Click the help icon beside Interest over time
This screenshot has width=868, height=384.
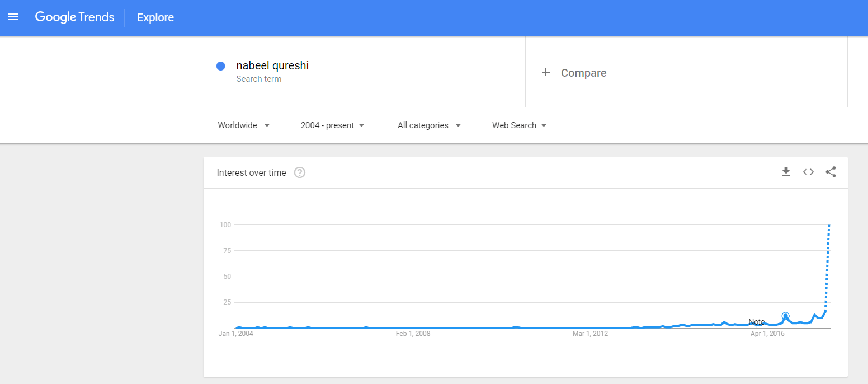pyautogui.click(x=300, y=172)
